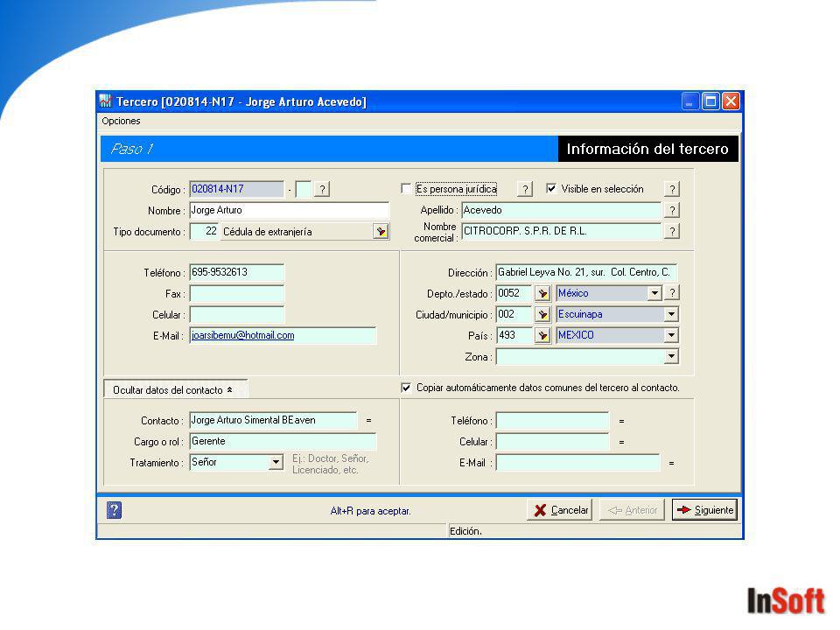Maximize the Tercero window
This screenshot has width=840, height=630.
710,101
